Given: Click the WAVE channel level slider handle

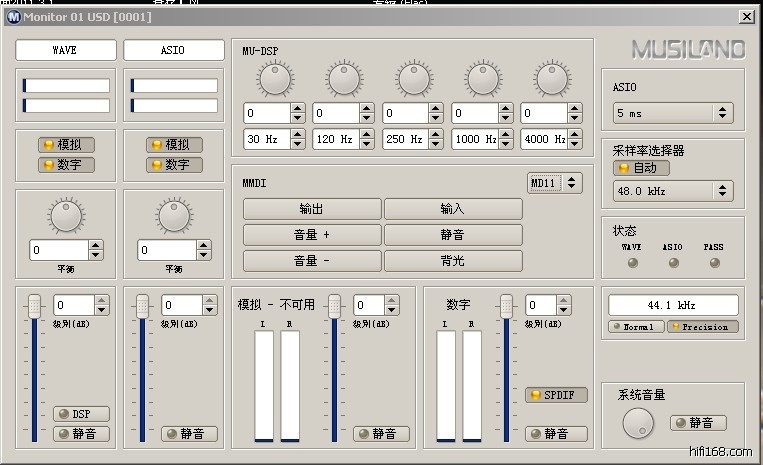Looking at the screenshot, I should coord(35,304).
